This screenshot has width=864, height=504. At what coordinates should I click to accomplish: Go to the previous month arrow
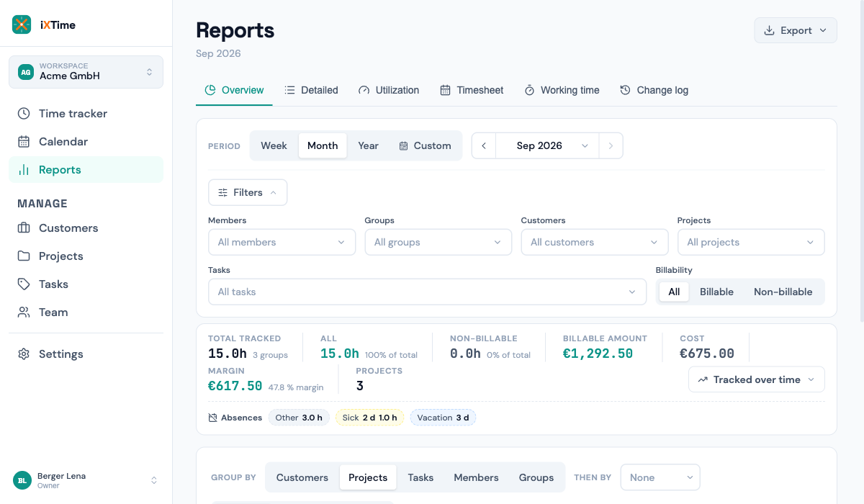(484, 145)
